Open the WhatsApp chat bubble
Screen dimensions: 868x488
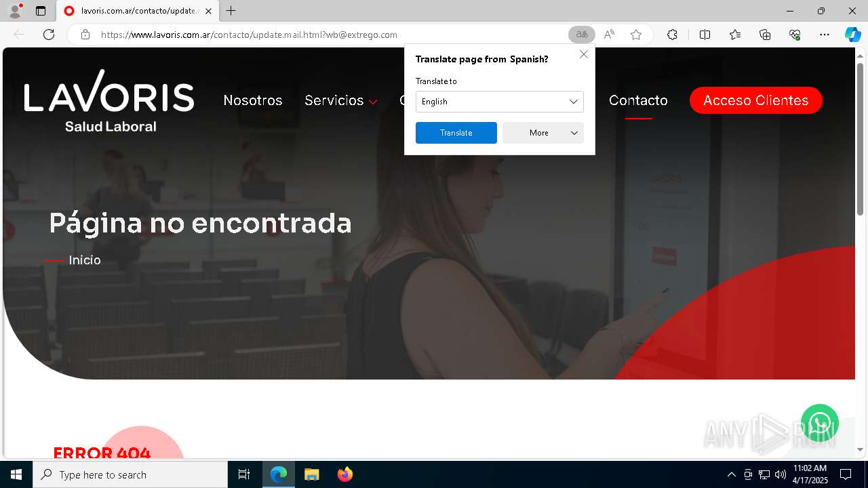click(819, 423)
